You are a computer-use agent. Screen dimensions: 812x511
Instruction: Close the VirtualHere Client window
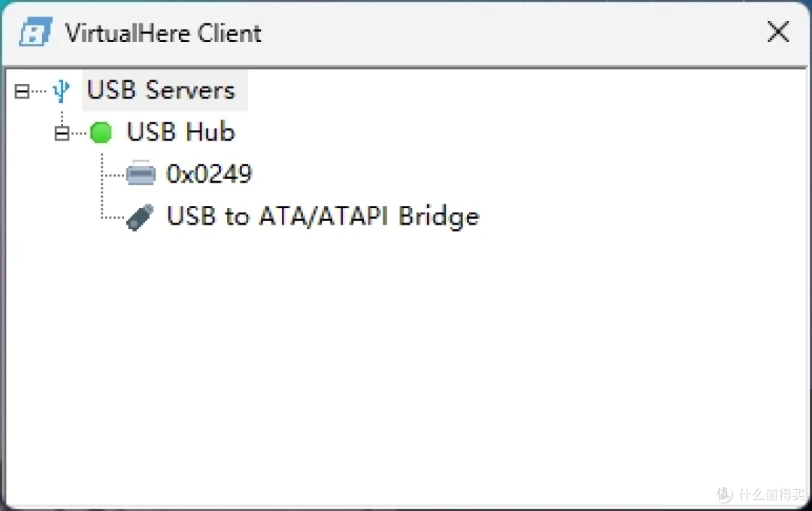point(778,32)
